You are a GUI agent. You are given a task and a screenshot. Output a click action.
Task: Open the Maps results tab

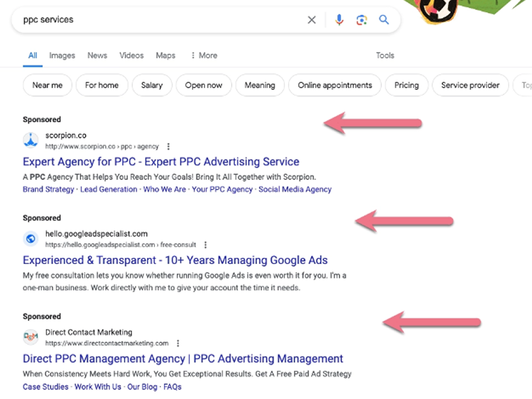(165, 56)
